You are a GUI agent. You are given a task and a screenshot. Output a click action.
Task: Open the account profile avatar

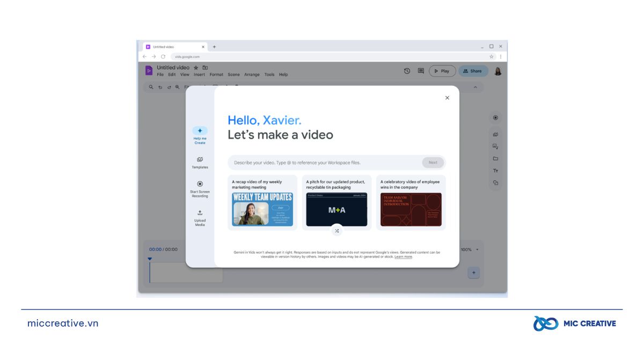498,71
